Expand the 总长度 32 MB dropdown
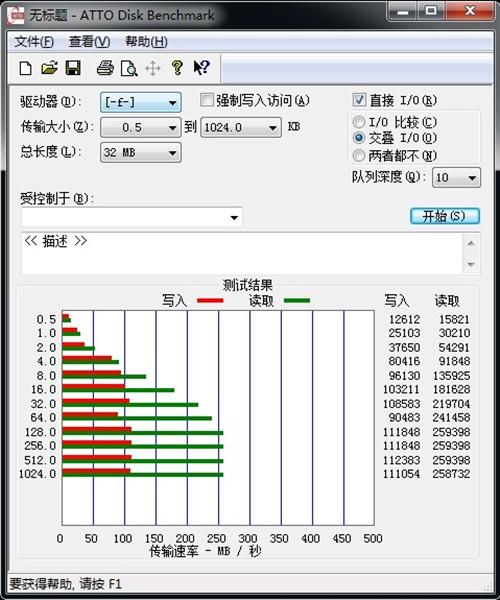Image resolution: width=500 pixels, height=600 pixels. [141, 153]
